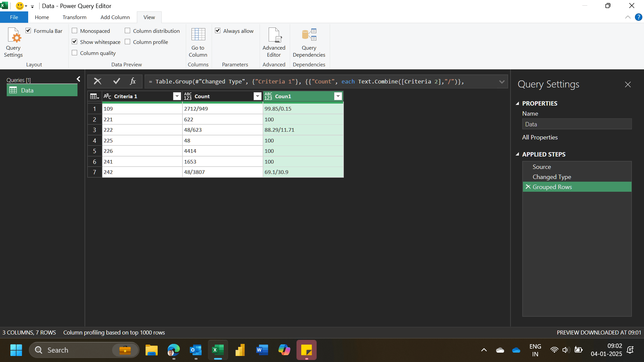Switch to Excel in the taskbar
The width and height of the screenshot is (644, 362).
coord(218,350)
